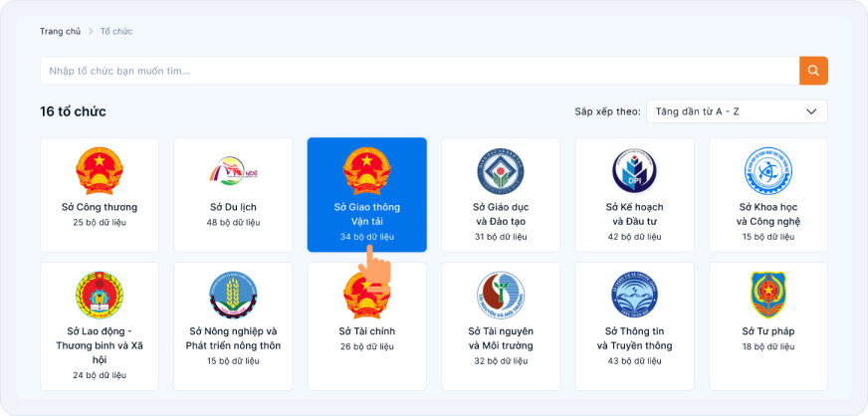Click '31 bộ dữ liệu' text
Screen dimensions: 868x416
point(501,237)
